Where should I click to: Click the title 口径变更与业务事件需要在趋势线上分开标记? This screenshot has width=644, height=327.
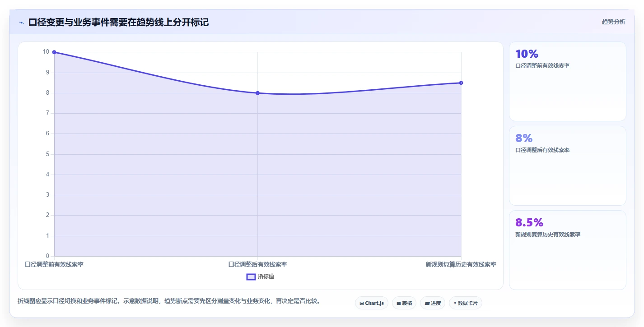tap(118, 22)
